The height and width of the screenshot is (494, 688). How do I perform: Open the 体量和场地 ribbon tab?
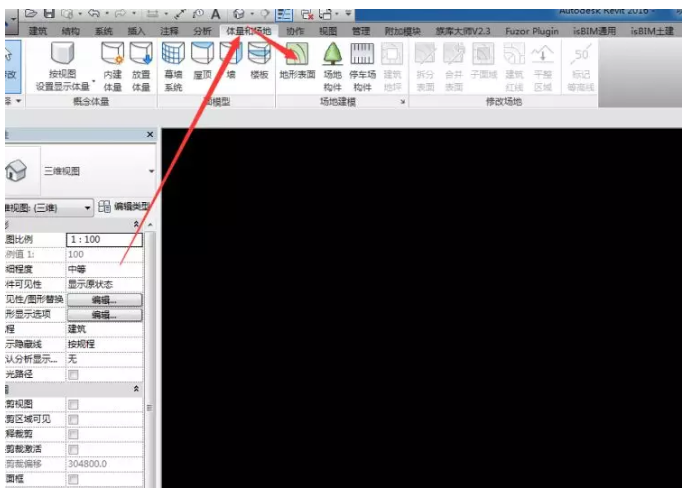[248, 31]
